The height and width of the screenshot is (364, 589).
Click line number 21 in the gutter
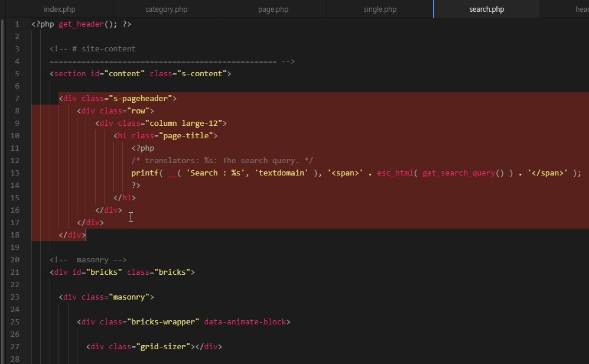15,272
